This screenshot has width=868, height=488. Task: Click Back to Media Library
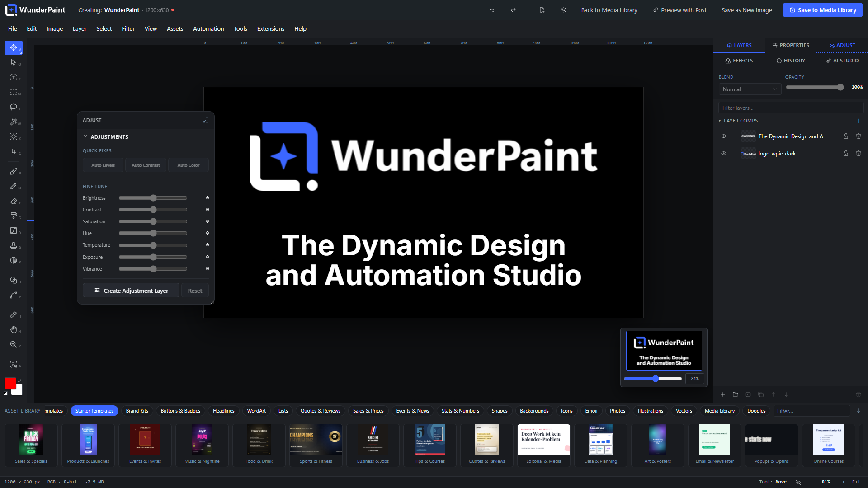click(x=609, y=10)
